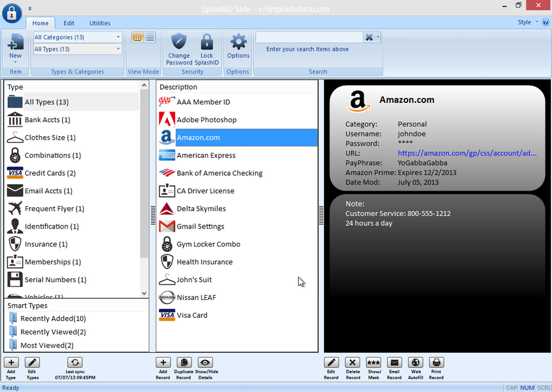The height and width of the screenshot is (392, 552).
Task: Click the Edit Types pencil icon
Action: coord(32,362)
